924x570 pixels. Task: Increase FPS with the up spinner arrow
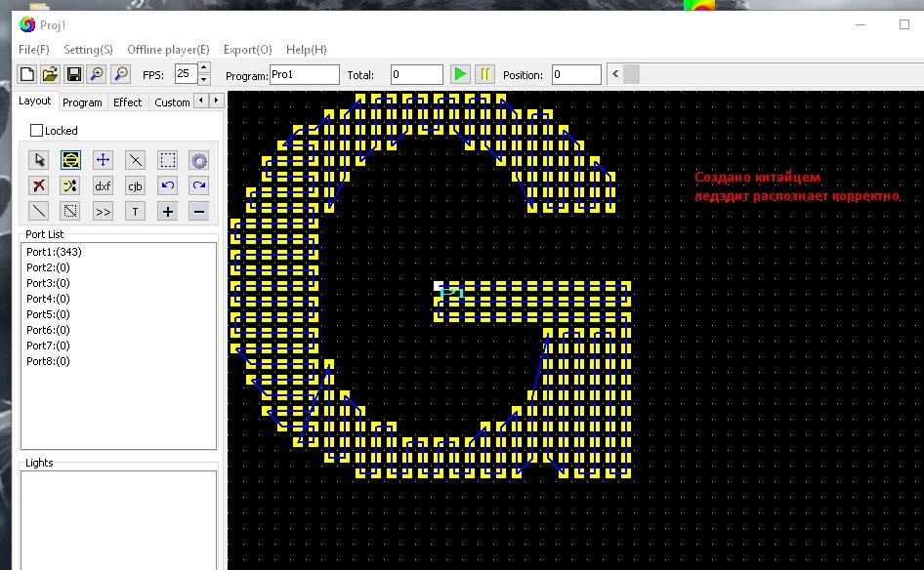(204, 67)
